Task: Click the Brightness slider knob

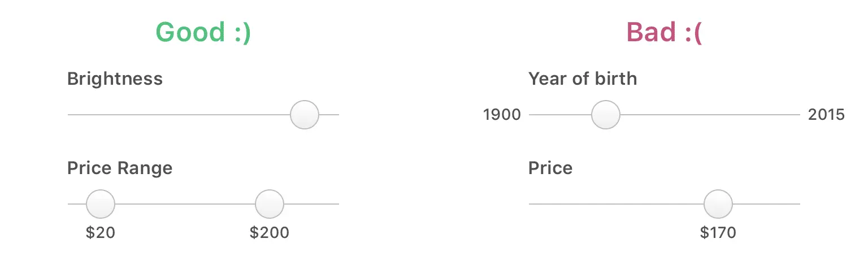Action: pyautogui.click(x=305, y=115)
